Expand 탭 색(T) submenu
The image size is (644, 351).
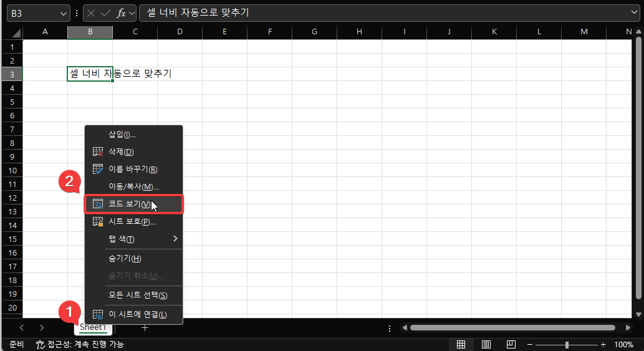pyautogui.click(x=133, y=239)
